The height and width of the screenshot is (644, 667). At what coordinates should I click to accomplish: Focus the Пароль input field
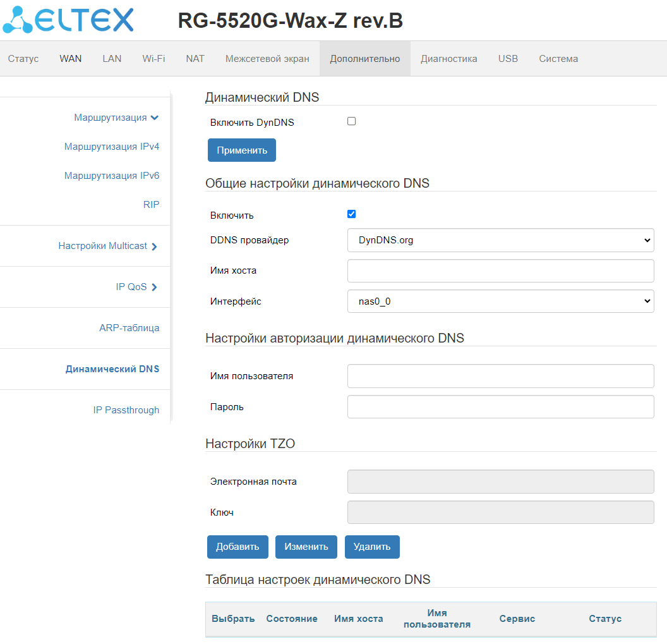500,407
